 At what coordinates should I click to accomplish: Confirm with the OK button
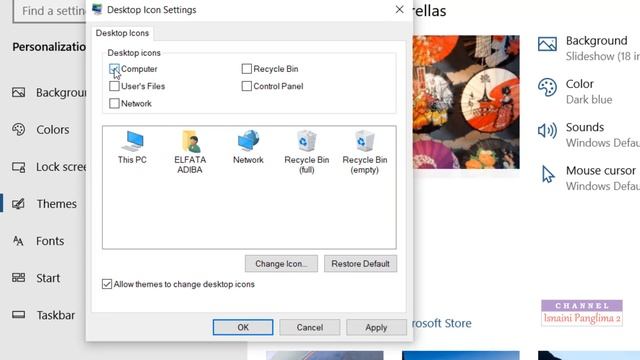pos(243,327)
